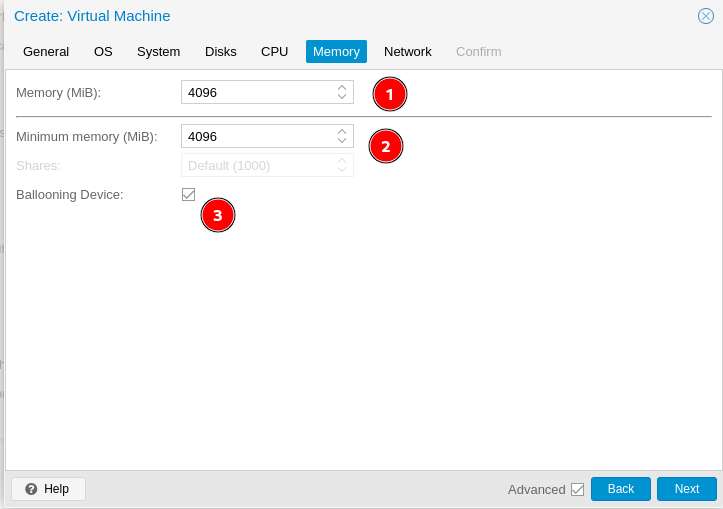The width and height of the screenshot is (723, 509).
Task: Open the Disks tab
Action: coord(221,51)
